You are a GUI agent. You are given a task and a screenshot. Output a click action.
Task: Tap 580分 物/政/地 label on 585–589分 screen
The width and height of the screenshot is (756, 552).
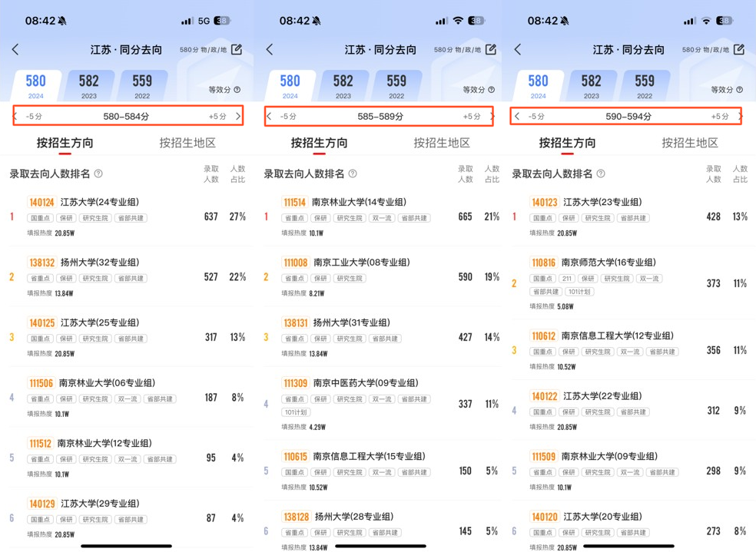tap(457, 50)
